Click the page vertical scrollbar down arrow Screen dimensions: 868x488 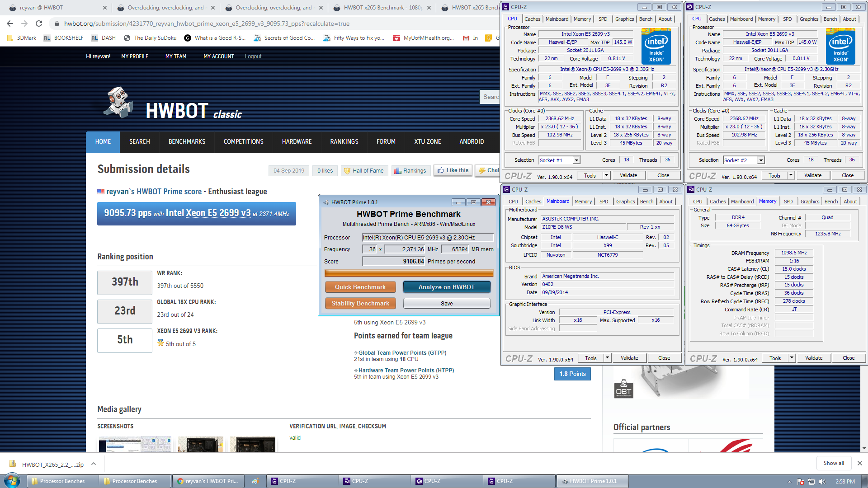[864, 448]
